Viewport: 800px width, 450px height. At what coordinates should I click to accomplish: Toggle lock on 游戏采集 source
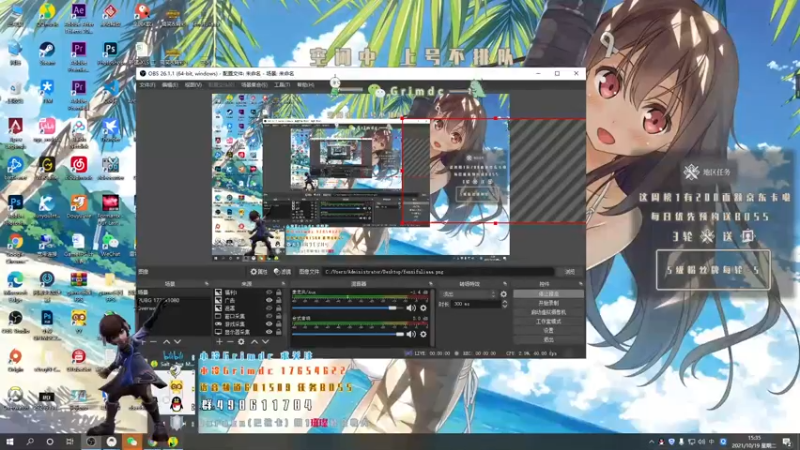coord(279,324)
